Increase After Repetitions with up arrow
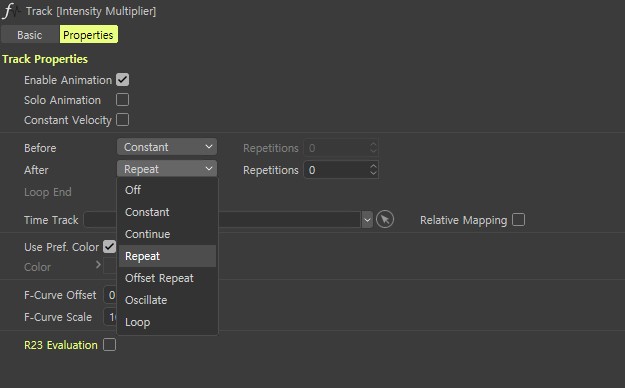This screenshot has width=625, height=388. pyautogui.click(x=373, y=166)
